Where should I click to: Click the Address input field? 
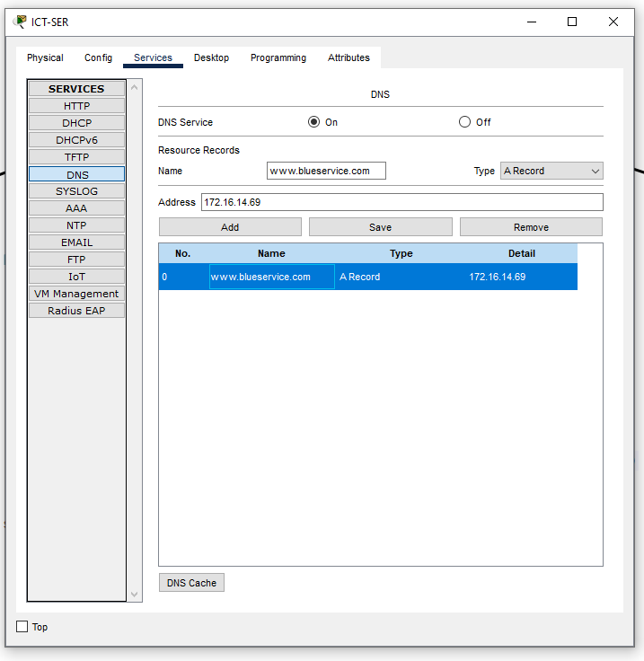401,202
